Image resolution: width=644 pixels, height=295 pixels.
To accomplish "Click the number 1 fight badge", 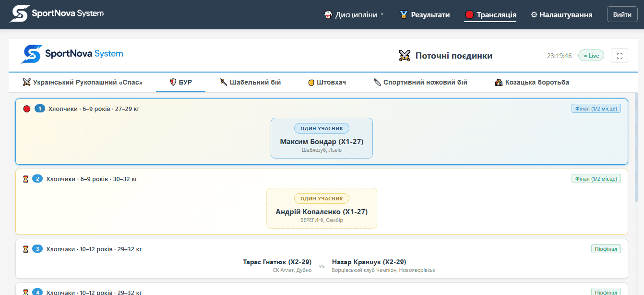I will [40, 109].
